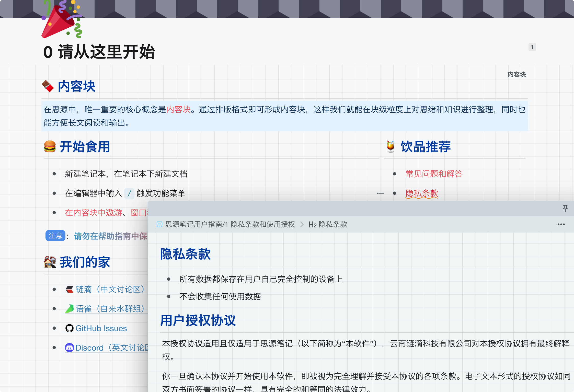Jump to 内容块 in outline label
This screenshot has height=392, width=574.
click(x=516, y=74)
